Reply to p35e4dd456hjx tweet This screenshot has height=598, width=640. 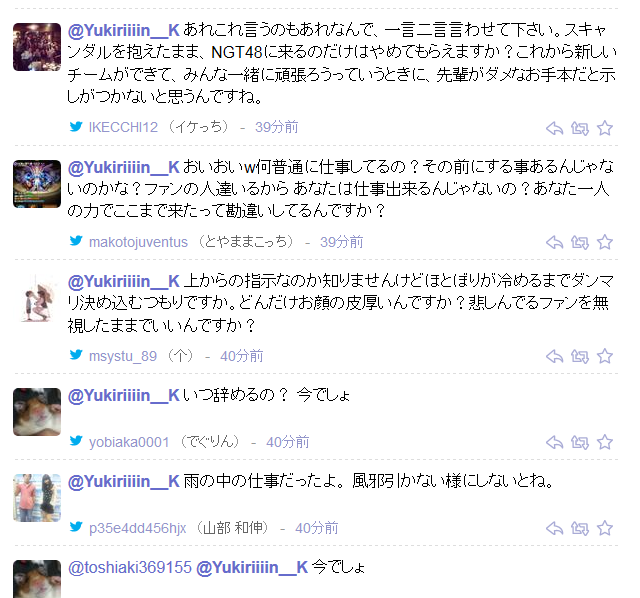point(554,529)
